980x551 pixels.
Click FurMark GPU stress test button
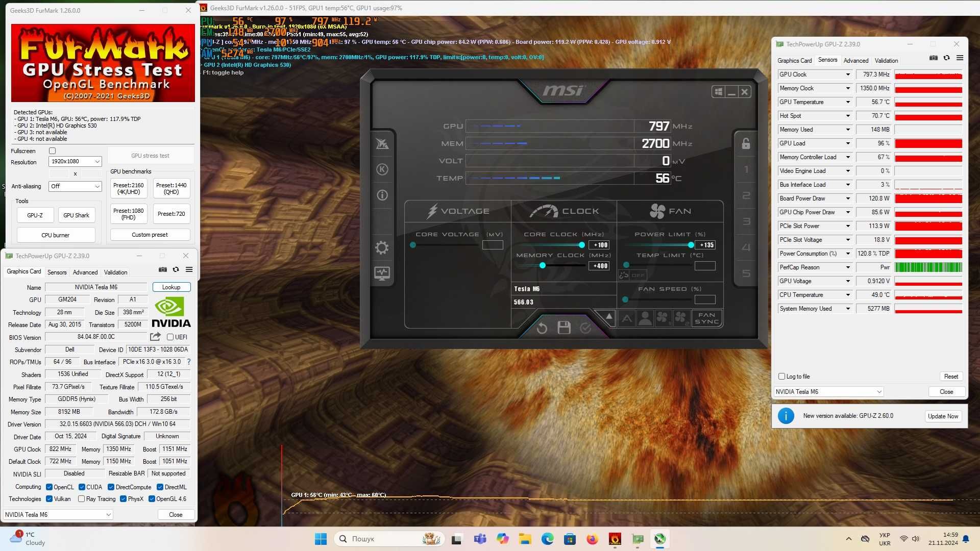point(150,156)
